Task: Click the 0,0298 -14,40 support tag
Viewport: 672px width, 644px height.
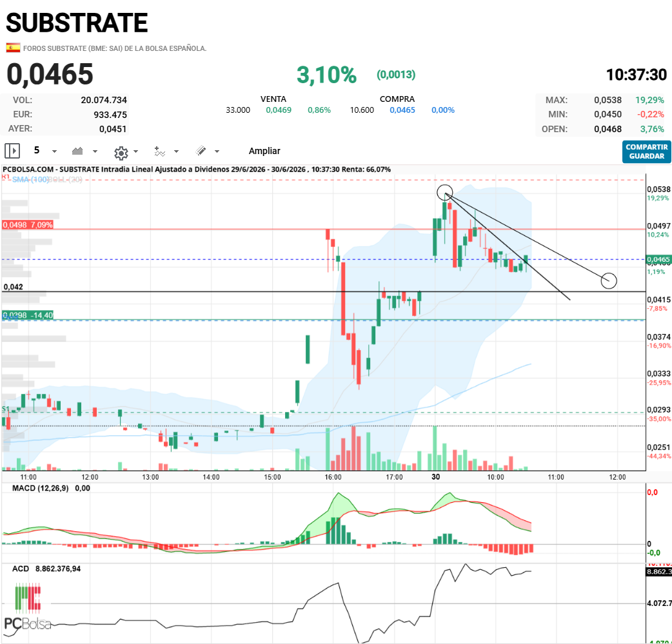Action: (x=28, y=315)
